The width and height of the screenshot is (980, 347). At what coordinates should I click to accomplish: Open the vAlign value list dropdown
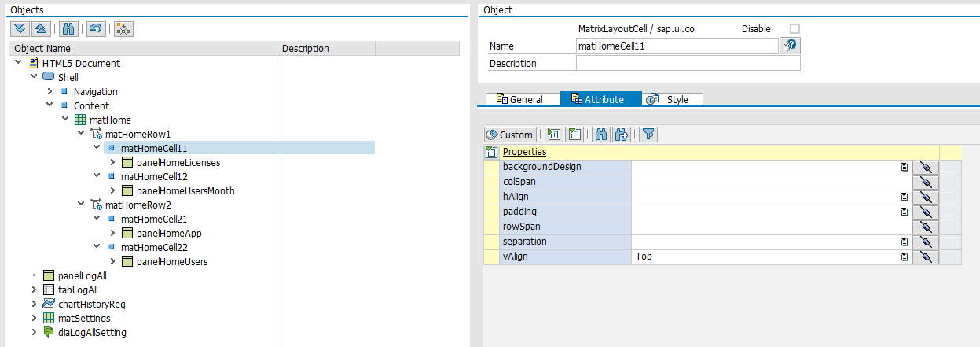coord(904,257)
